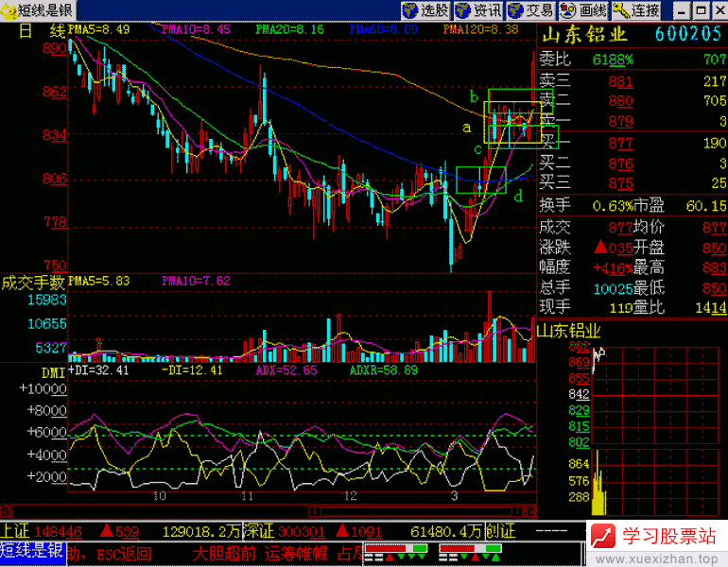Click the volume PMA10=7.62 label

(x=196, y=281)
